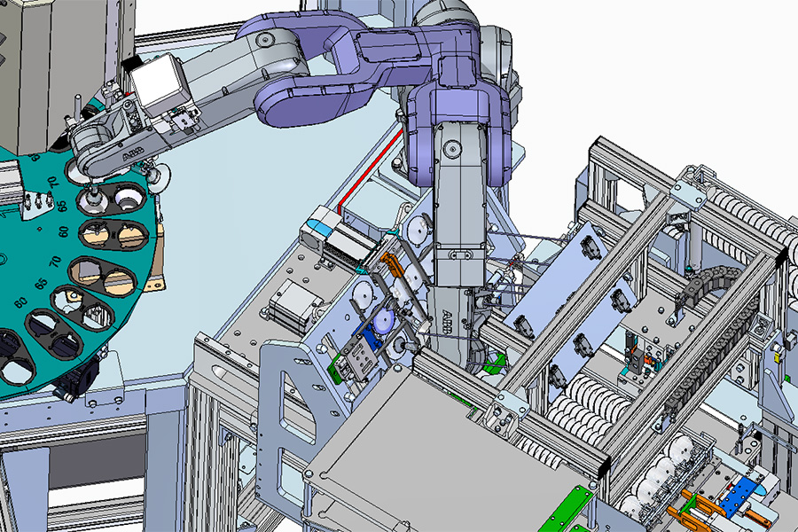Click the bright green part below robot base
The image size is (798, 532).
point(496,361)
